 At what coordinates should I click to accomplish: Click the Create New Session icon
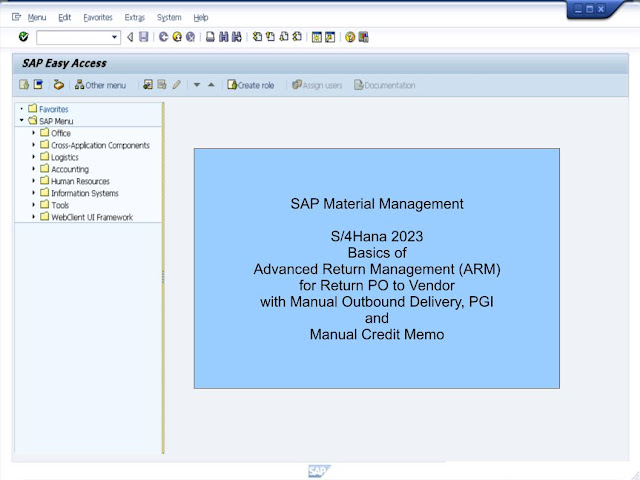317,38
